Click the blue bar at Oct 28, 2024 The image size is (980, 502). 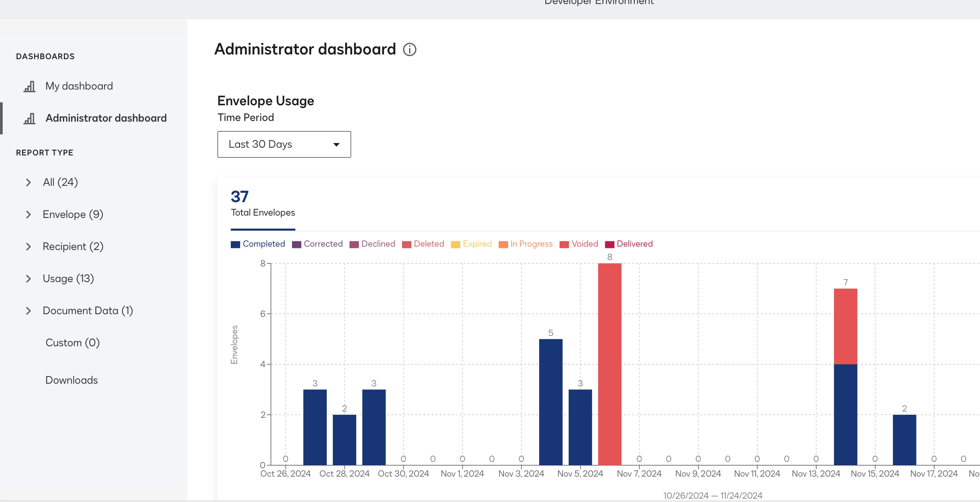344,440
